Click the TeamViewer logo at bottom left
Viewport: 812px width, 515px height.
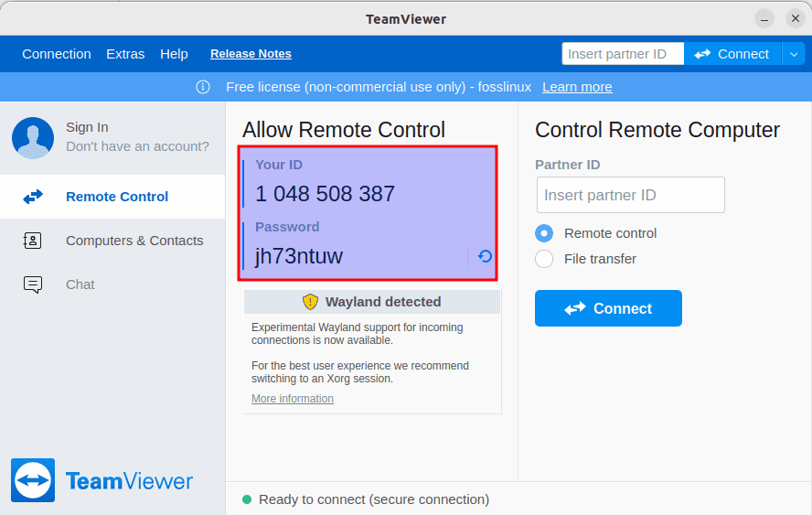click(33, 480)
